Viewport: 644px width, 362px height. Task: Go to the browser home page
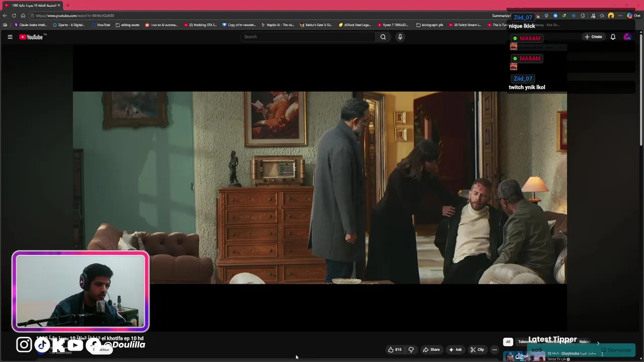pyautogui.click(x=23, y=16)
